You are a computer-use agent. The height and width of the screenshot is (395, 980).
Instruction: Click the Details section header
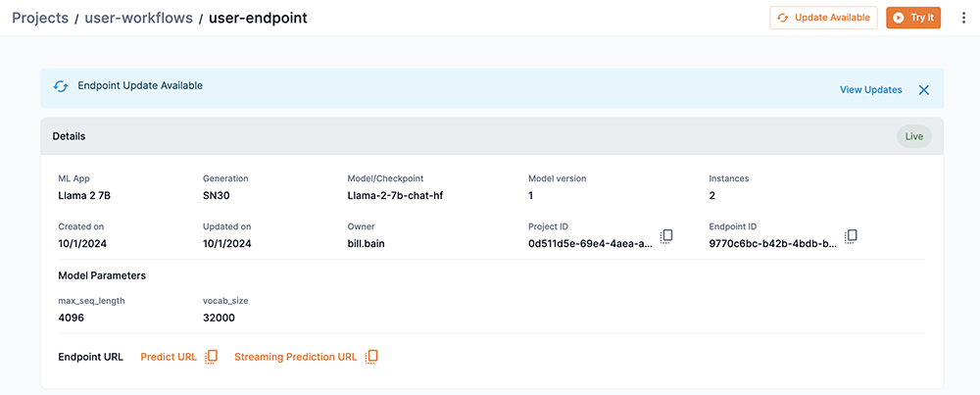point(69,136)
